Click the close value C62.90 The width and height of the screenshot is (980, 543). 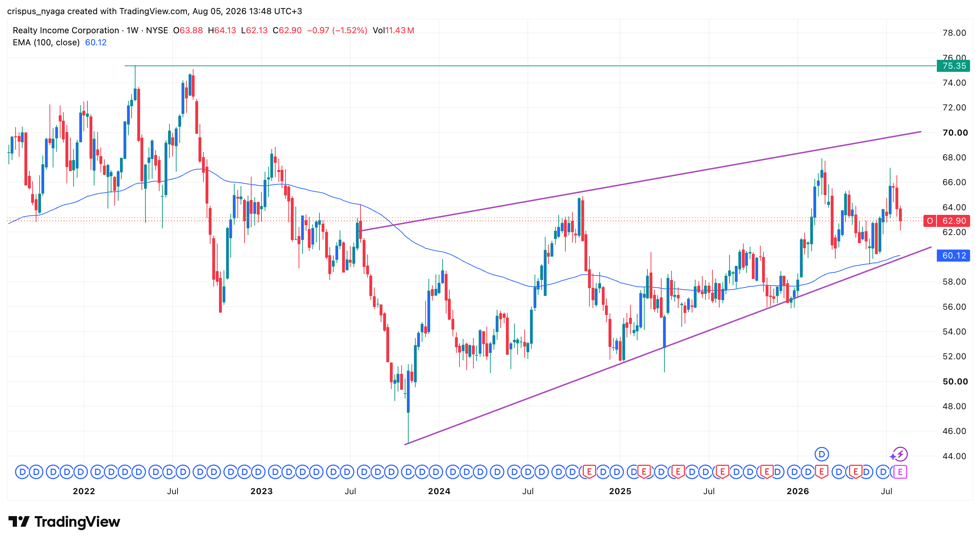(x=287, y=30)
